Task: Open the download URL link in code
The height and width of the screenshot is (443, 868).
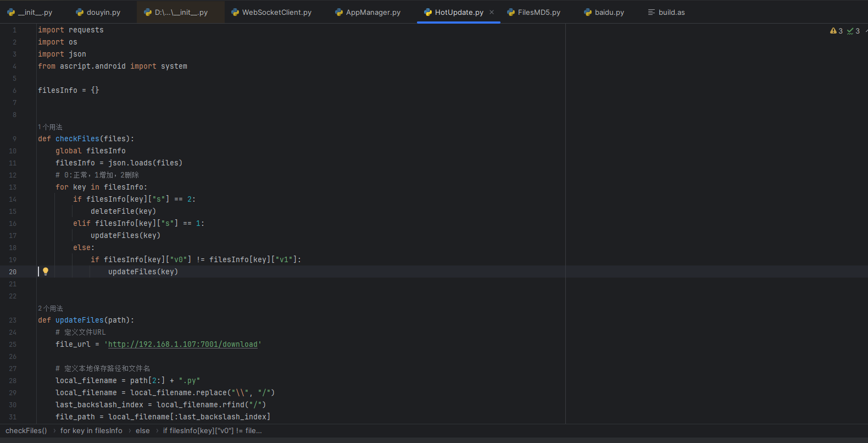Action: 183,344
